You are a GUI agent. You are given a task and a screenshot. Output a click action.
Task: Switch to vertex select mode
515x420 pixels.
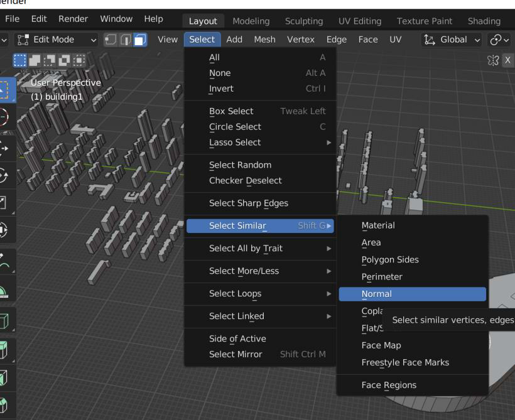point(111,40)
